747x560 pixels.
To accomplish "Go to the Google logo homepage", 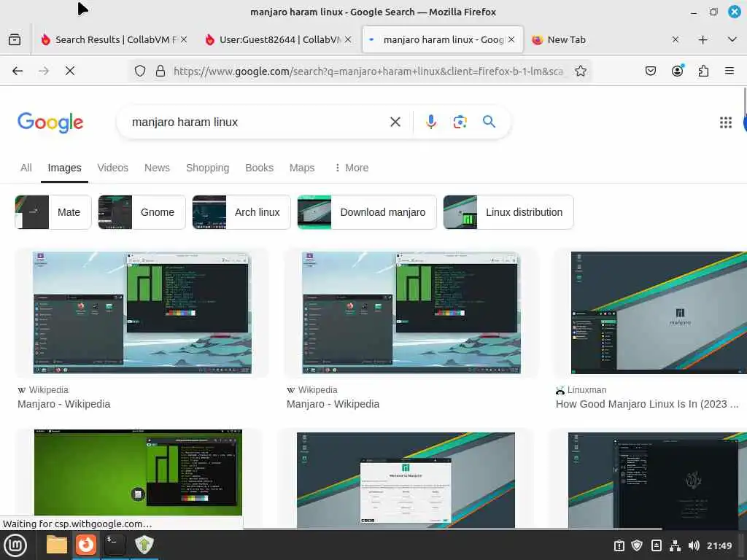I will pos(50,122).
